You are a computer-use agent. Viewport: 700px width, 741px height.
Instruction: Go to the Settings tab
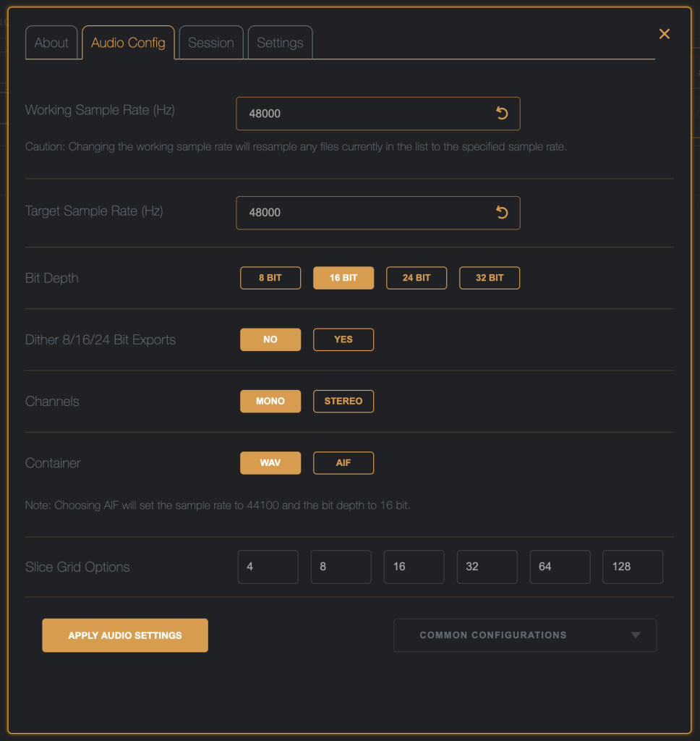(280, 43)
